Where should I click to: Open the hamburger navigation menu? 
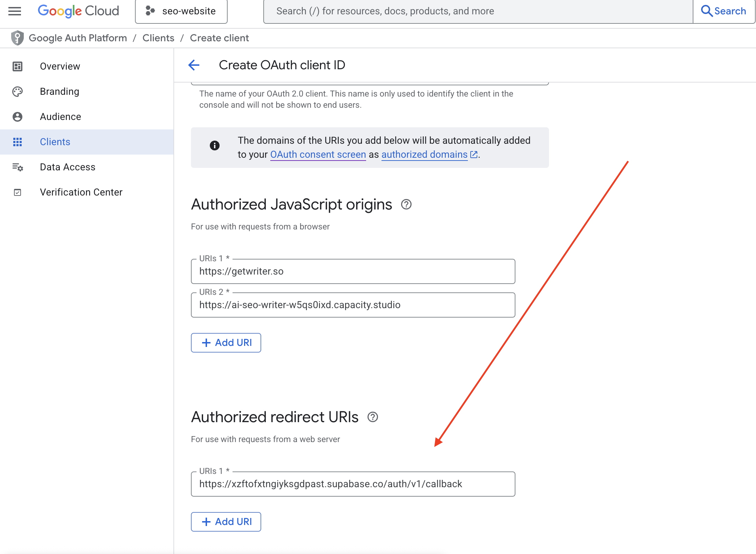pos(15,11)
